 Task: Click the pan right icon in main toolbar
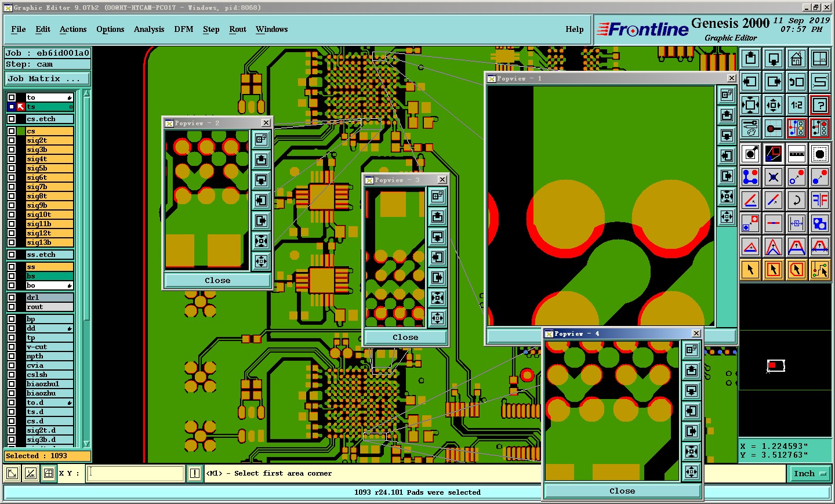[x=774, y=82]
